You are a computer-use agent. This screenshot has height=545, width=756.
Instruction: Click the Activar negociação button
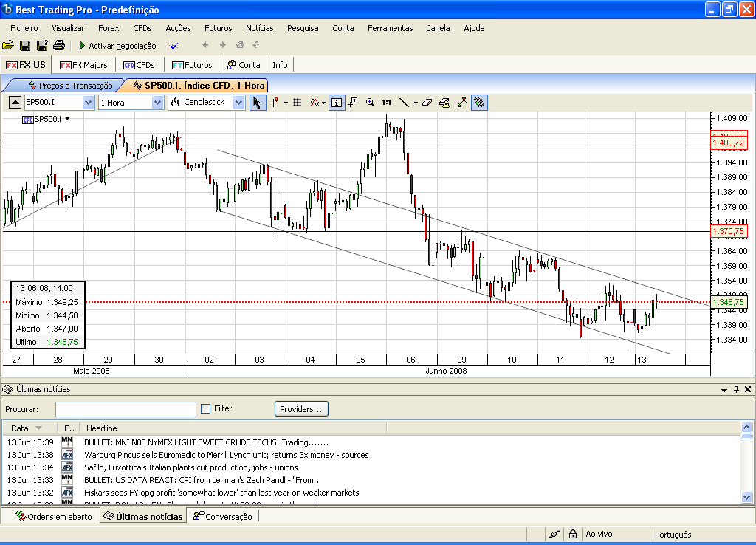pyautogui.click(x=117, y=45)
